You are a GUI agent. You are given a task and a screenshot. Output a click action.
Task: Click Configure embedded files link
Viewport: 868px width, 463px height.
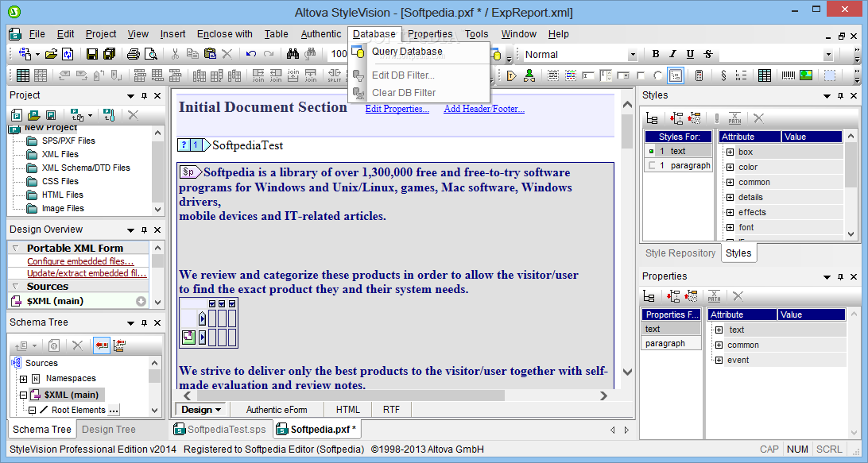[80, 261]
